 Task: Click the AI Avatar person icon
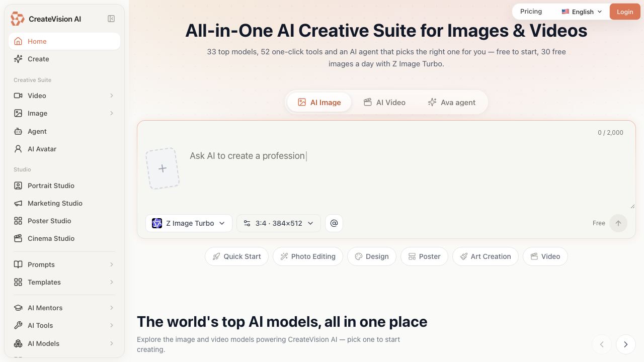pos(18,149)
